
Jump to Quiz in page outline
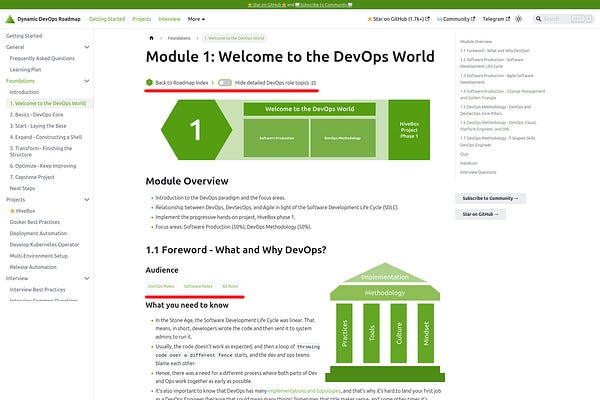(x=464, y=154)
